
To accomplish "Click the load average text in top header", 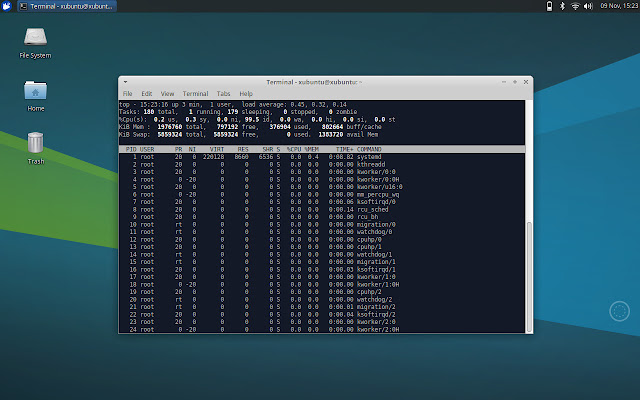I will point(294,104).
